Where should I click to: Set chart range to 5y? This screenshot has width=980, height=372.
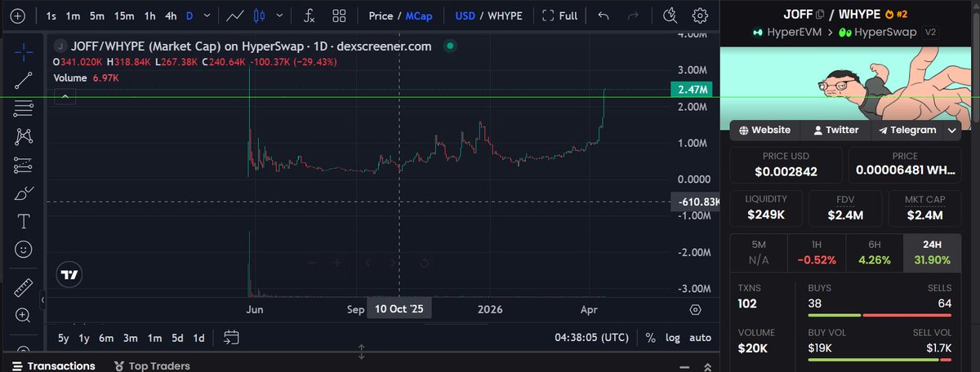point(63,337)
